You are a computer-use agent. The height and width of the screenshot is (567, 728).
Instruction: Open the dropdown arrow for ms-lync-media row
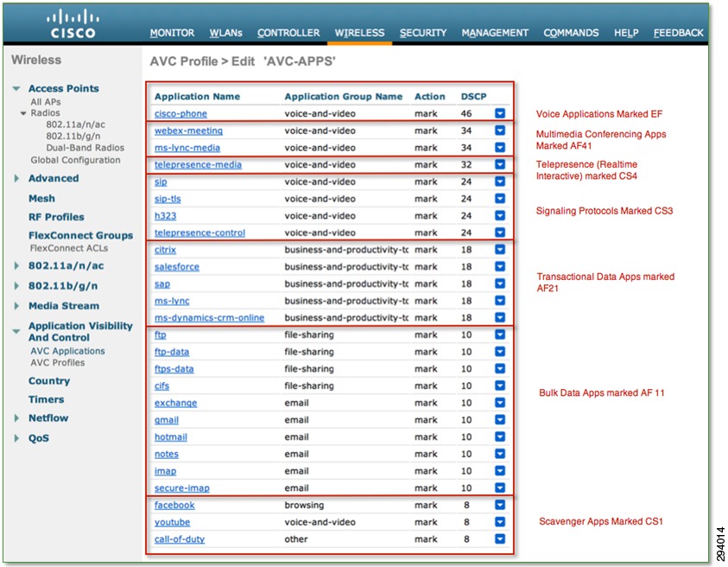(500, 147)
